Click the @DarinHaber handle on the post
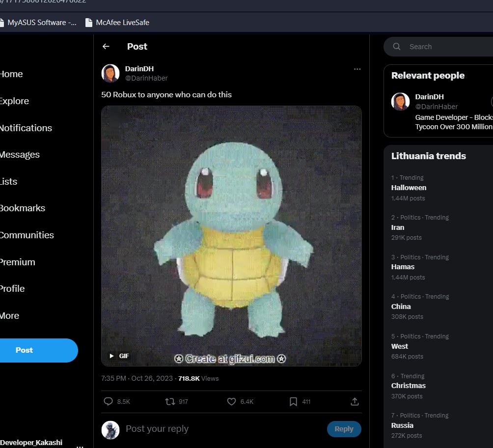The height and width of the screenshot is (448, 493). (x=146, y=78)
